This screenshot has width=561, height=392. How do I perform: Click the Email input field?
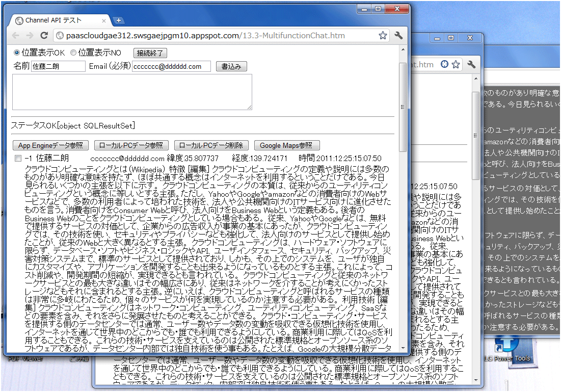pos(171,66)
